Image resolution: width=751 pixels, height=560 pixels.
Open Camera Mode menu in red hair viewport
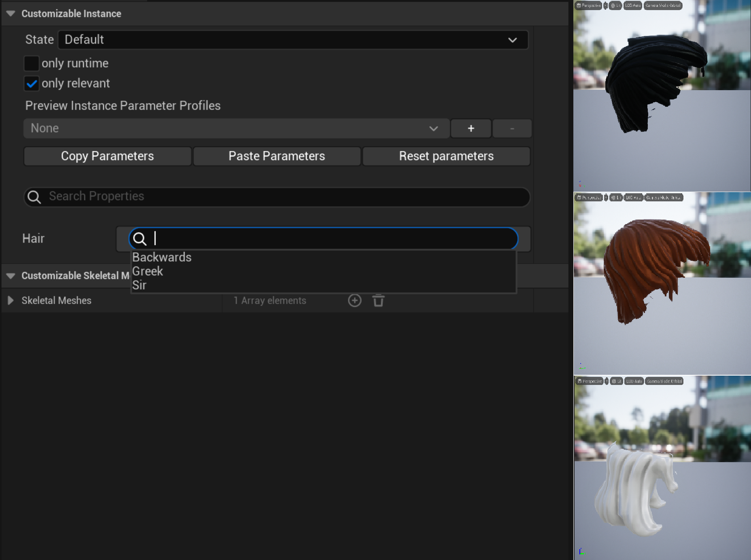tap(664, 198)
